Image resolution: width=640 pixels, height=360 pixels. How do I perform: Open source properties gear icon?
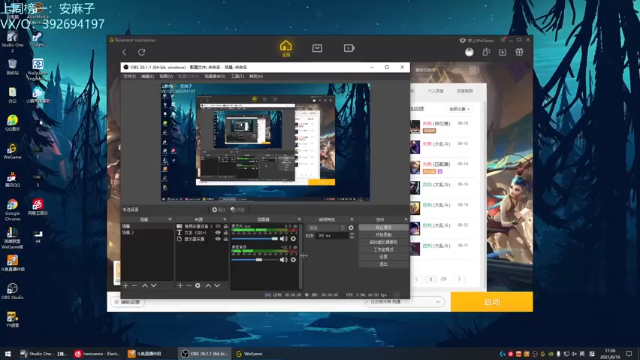click(x=198, y=285)
